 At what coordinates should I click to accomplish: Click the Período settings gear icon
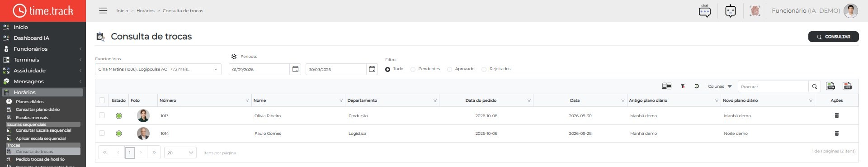click(234, 57)
